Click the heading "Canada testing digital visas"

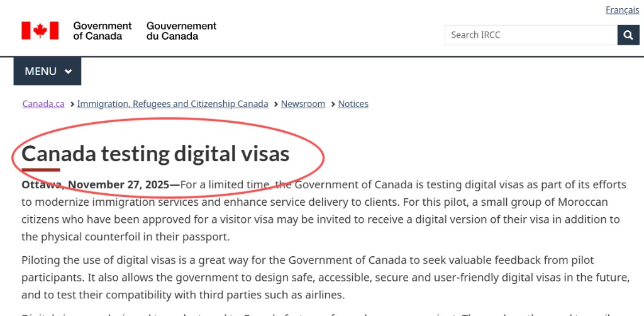(x=155, y=154)
